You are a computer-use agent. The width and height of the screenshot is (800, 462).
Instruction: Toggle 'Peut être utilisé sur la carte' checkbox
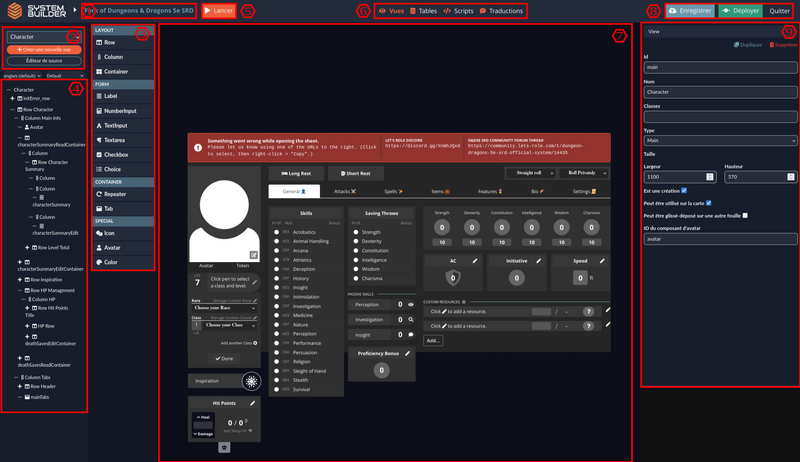point(709,203)
